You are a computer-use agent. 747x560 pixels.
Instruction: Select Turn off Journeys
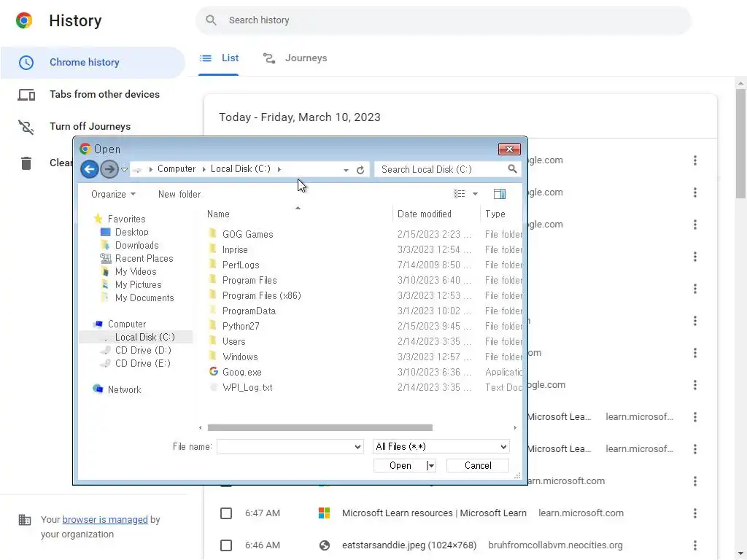point(93,126)
